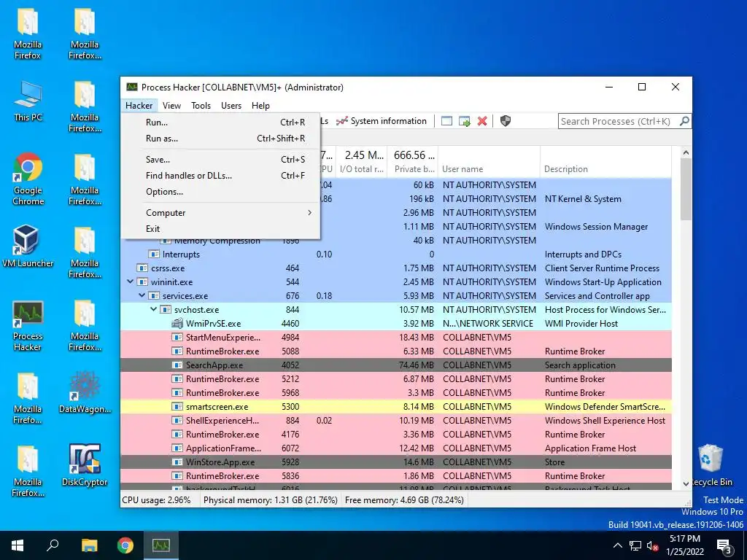
Task: Select the WinStore.App.exe process
Action: click(x=396, y=462)
